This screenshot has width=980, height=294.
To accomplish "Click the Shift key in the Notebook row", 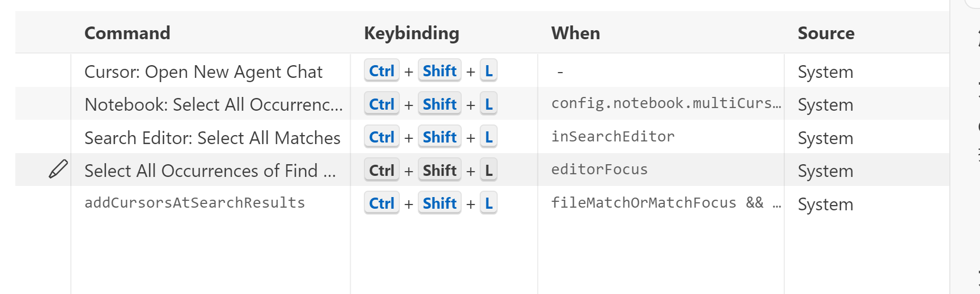I will click(439, 104).
